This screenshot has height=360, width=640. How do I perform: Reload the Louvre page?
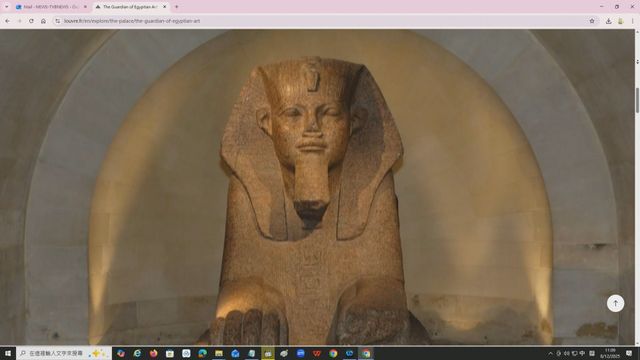[31, 21]
